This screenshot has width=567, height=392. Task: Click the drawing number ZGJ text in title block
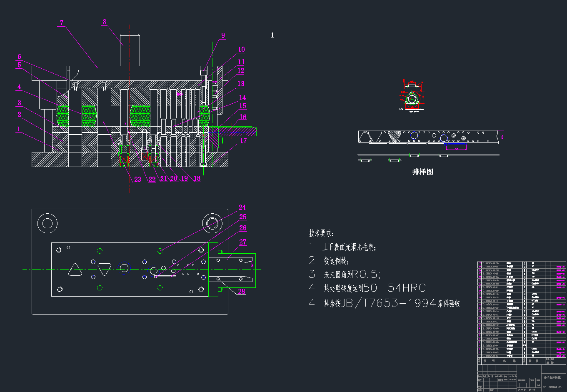click(x=552, y=387)
